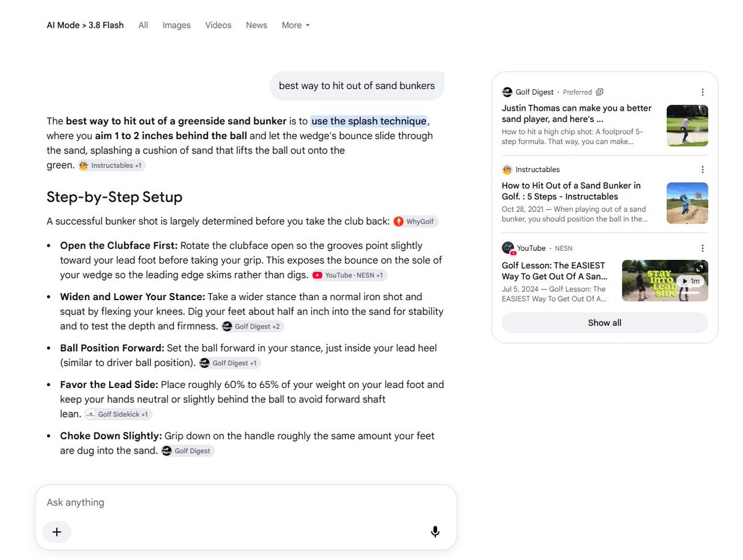Click the microphone voice input icon

coord(435,532)
